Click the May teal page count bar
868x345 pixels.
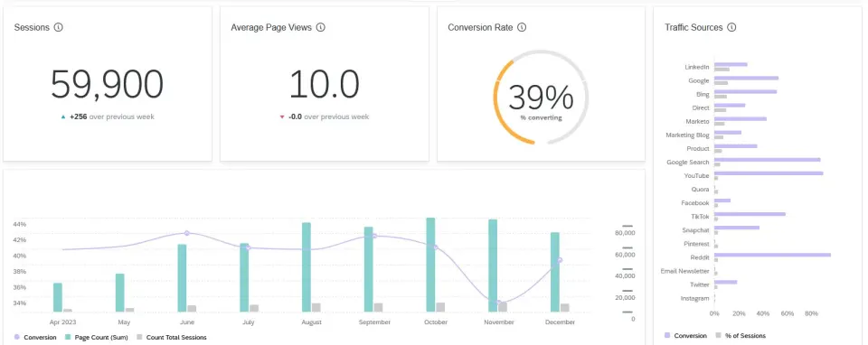tap(119, 293)
